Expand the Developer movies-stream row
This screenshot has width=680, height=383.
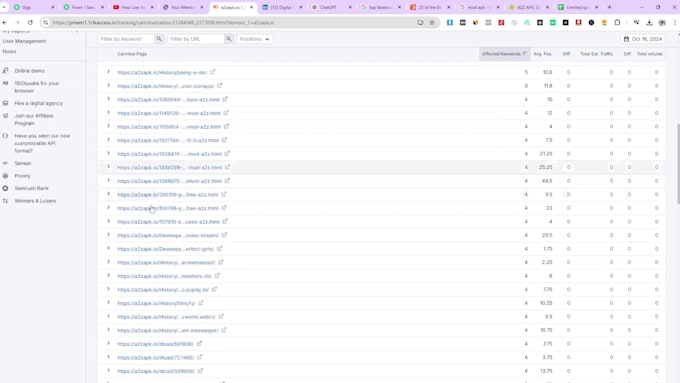tap(108, 235)
